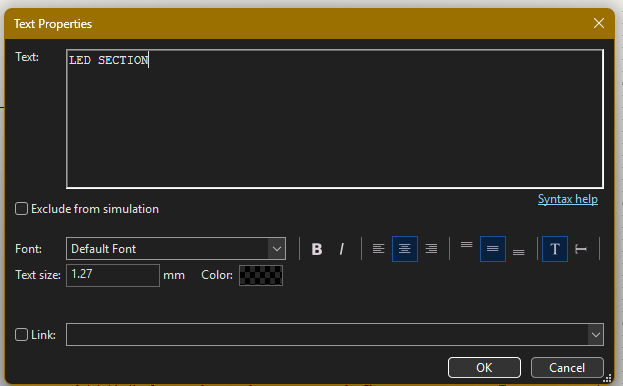
Task: Click the dialog resize grip corner
Action: point(608,378)
